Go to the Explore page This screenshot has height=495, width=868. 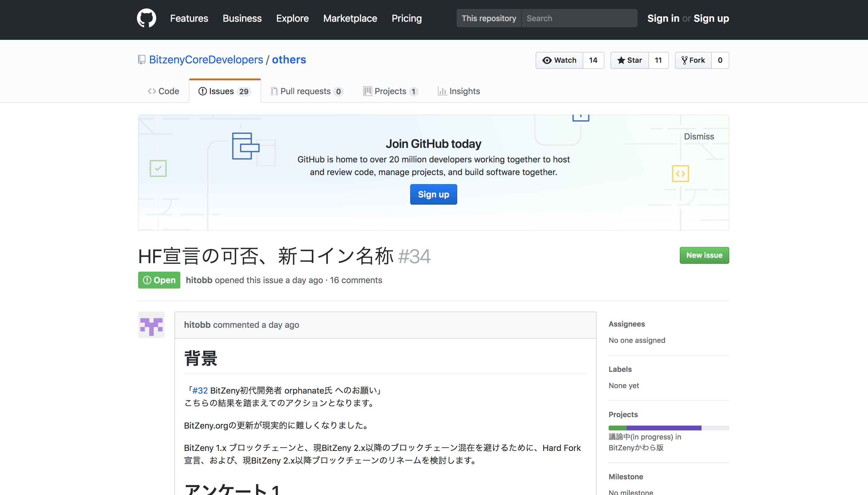coord(292,18)
